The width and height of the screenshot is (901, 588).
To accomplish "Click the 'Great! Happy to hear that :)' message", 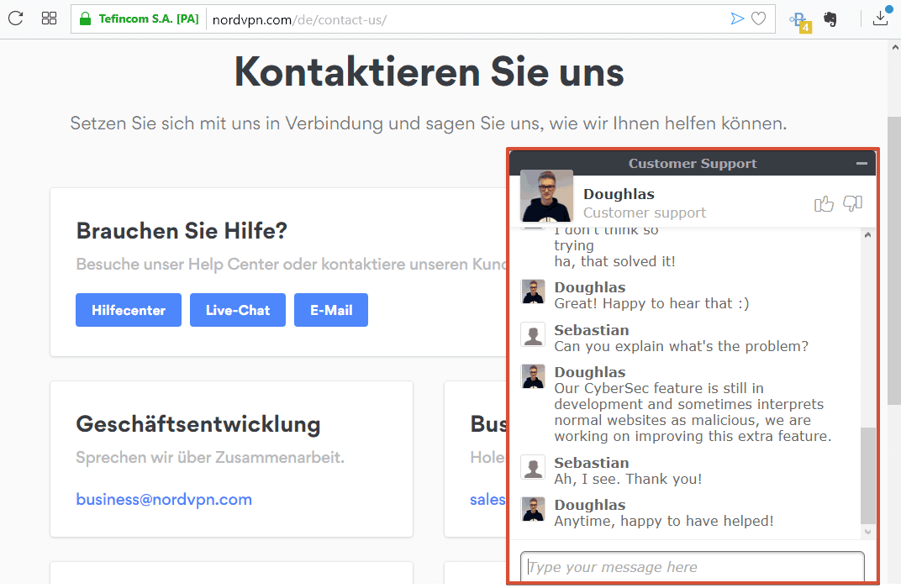I will click(651, 304).
